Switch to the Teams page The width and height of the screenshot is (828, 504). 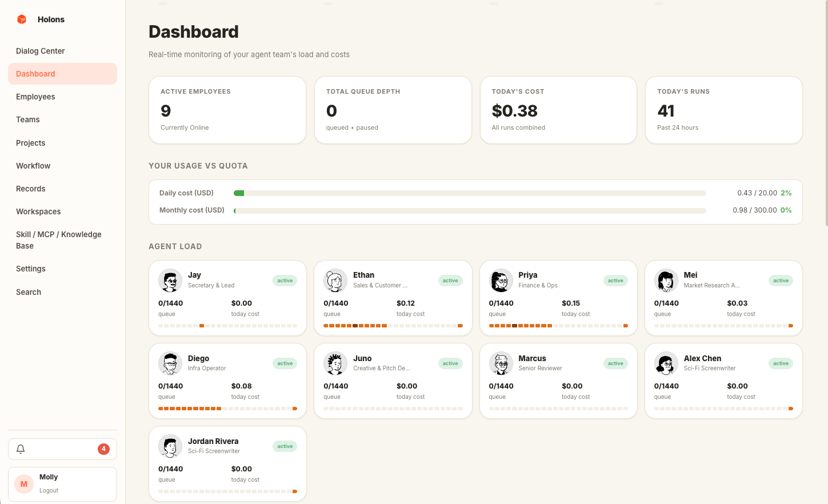click(27, 119)
